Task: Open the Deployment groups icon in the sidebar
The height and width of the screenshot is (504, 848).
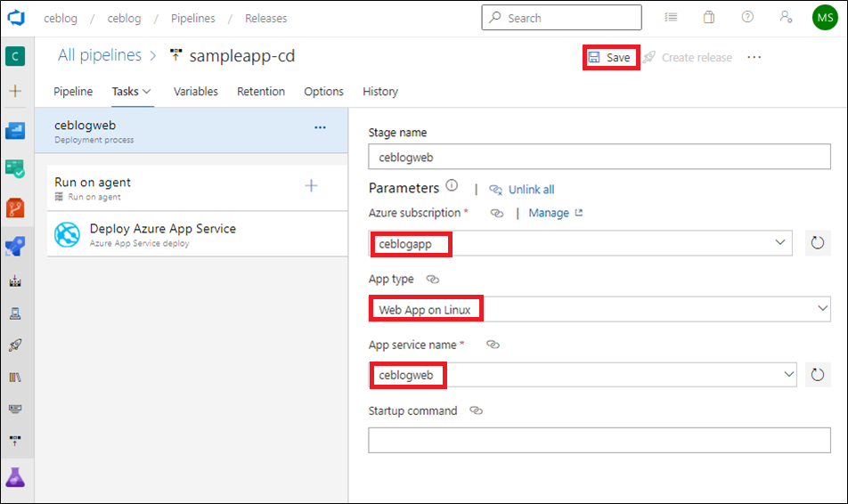Action: (x=15, y=440)
